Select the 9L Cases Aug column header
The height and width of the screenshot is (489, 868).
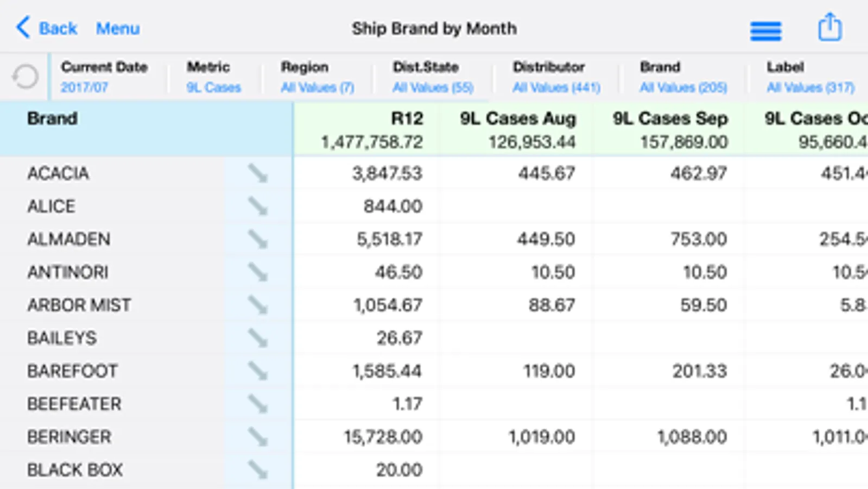click(517, 129)
